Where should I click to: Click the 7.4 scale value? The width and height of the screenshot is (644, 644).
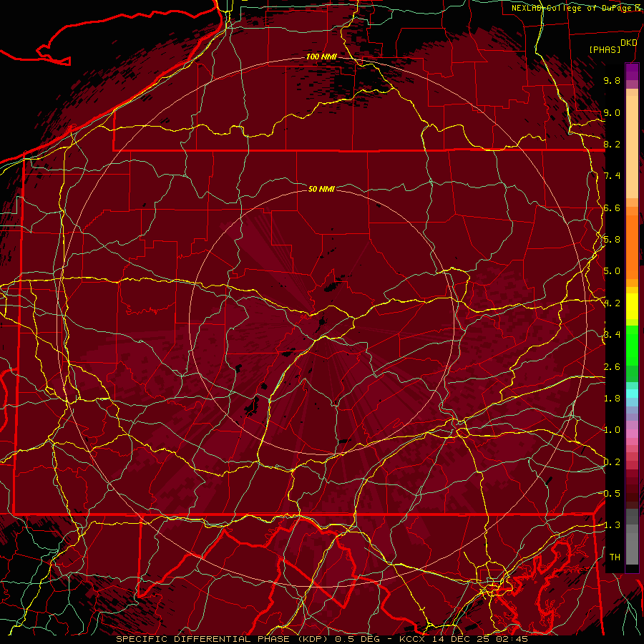tap(612, 176)
